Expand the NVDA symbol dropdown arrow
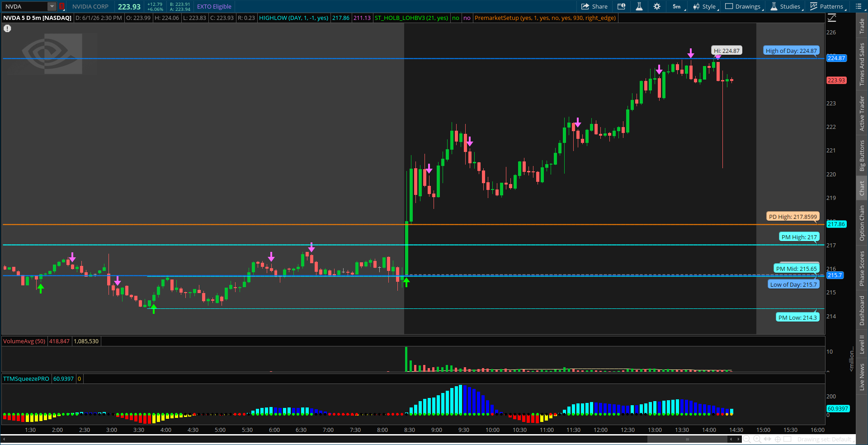The height and width of the screenshot is (445, 868). pyautogui.click(x=52, y=6)
